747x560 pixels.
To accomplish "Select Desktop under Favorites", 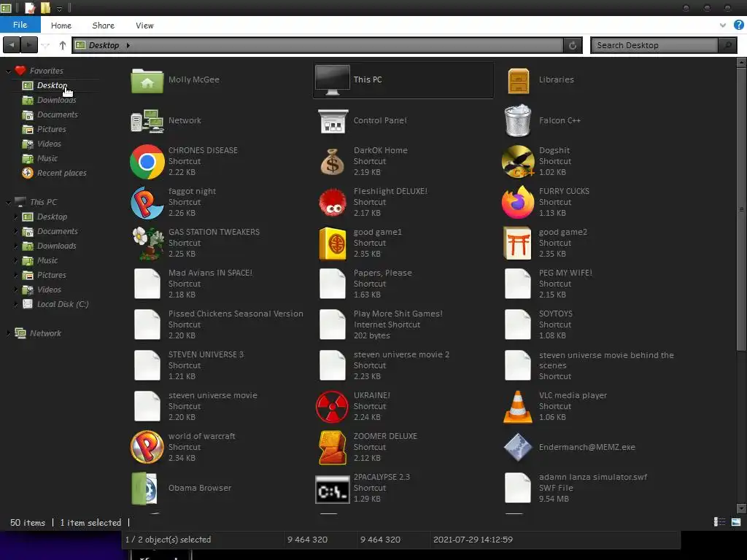I will (x=52, y=85).
